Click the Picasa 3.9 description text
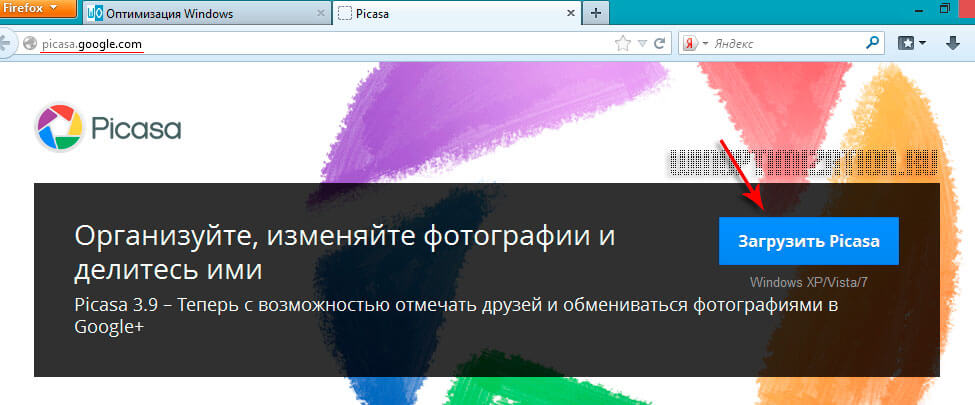The image size is (975, 405). tap(456, 315)
